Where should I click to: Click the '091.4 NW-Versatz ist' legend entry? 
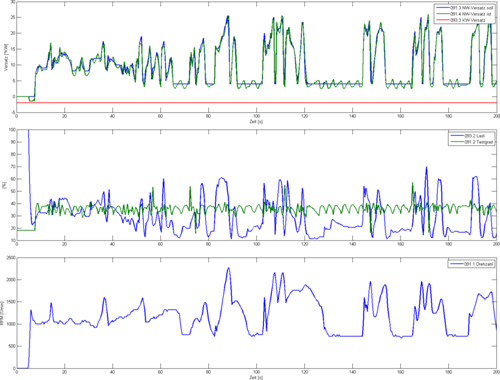coord(464,14)
